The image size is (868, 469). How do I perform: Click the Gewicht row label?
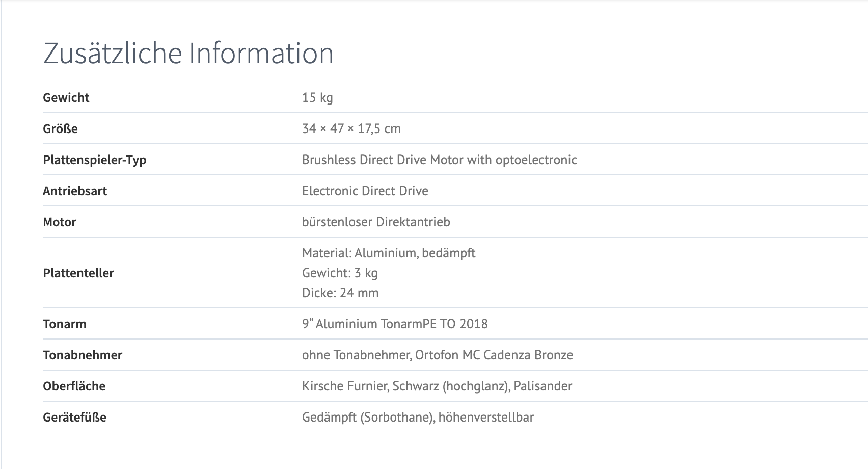(x=66, y=98)
